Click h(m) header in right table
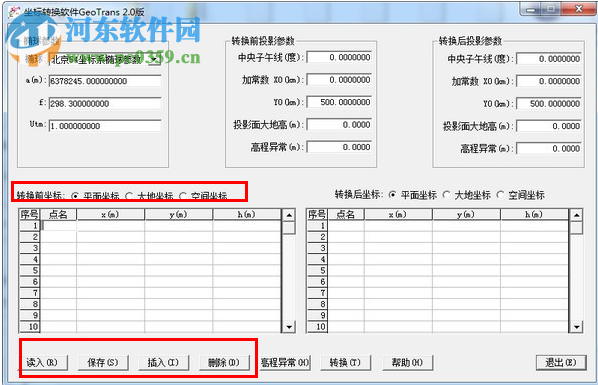The width and height of the screenshot is (598, 385). tap(534, 214)
